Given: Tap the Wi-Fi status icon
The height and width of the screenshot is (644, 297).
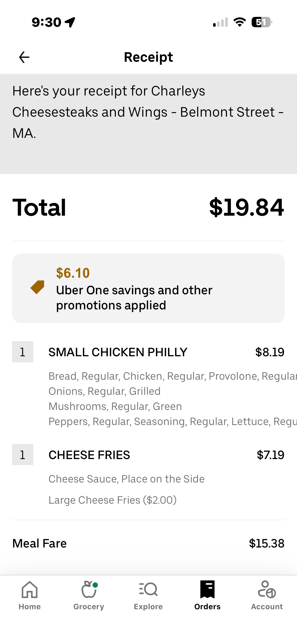Looking at the screenshot, I should click(x=240, y=22).
